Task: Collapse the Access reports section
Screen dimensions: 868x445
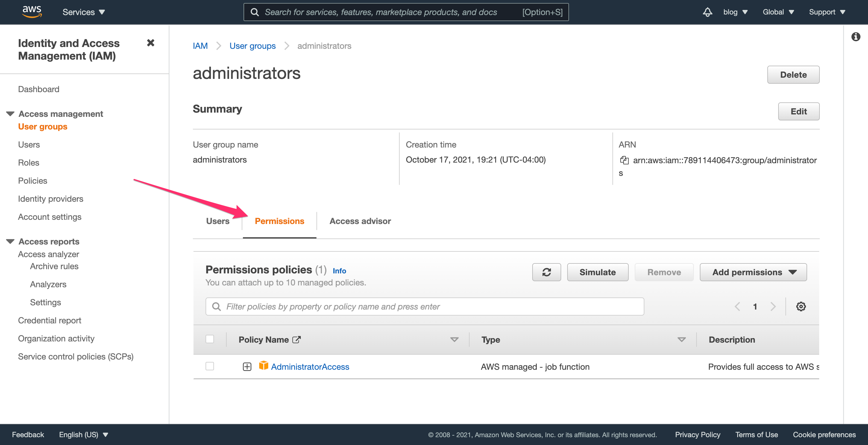Action: [11, 241]
